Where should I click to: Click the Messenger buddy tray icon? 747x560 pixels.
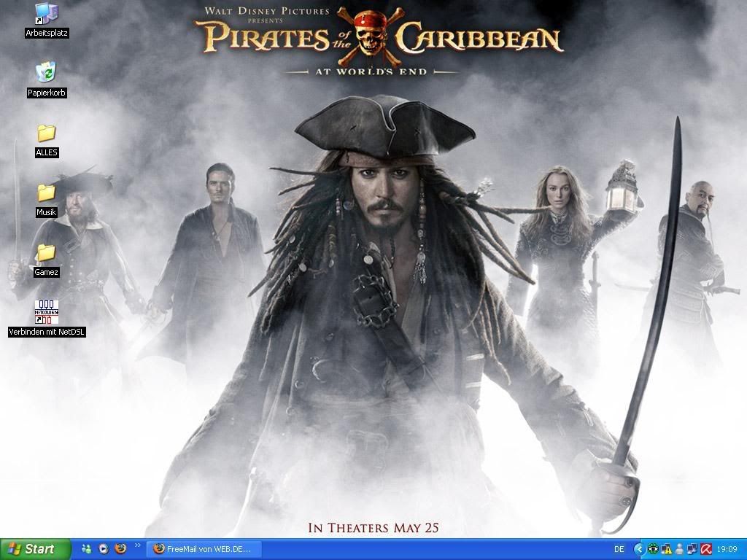point(679,549)
